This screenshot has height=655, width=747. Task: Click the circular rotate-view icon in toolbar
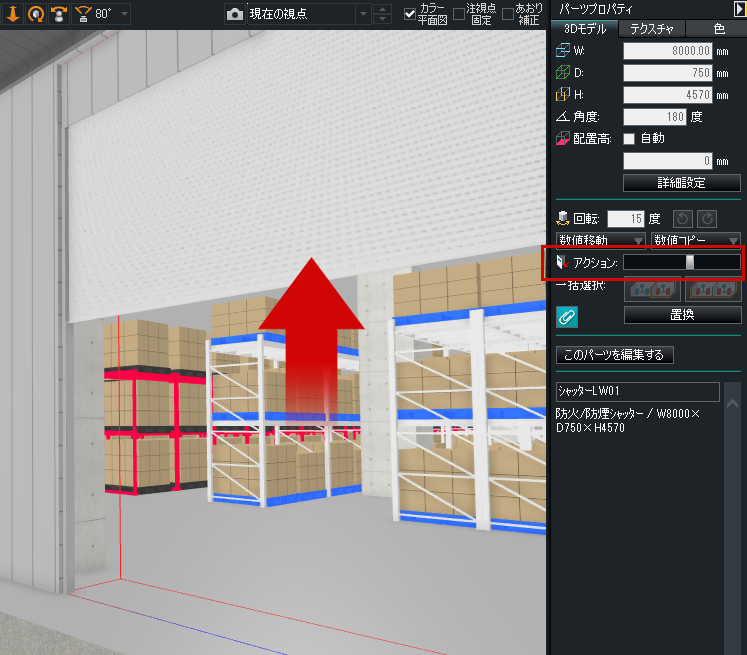[x=36, y=14]
